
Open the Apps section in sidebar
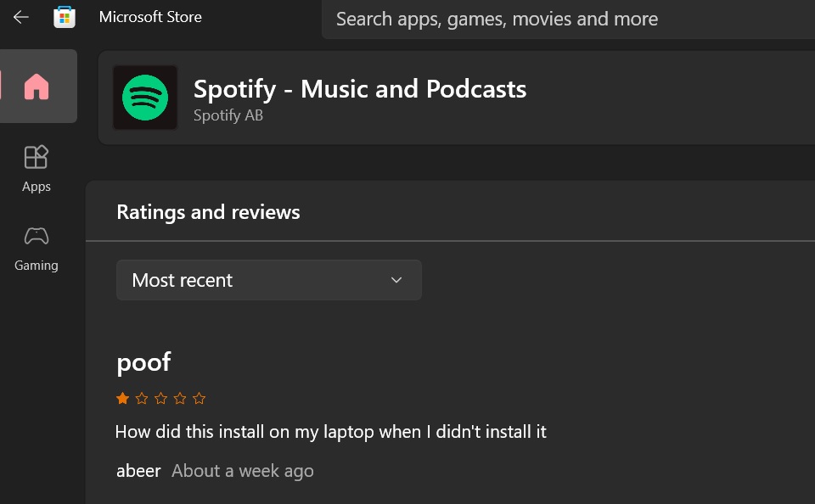coord(37,168)
